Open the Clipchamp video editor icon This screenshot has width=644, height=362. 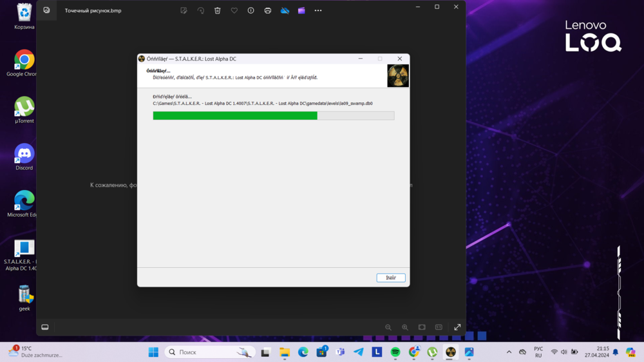301,10
